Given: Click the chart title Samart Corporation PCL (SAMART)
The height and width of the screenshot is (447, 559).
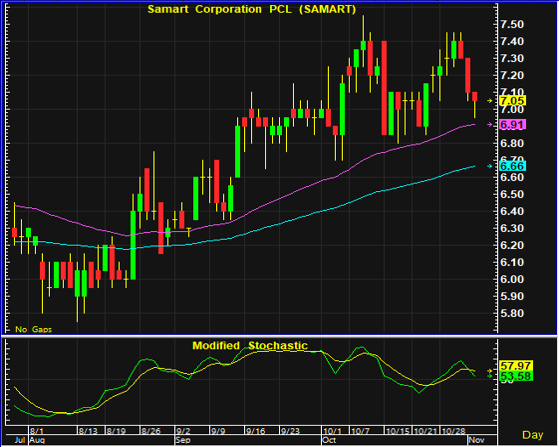Looking at the screenshot, I should [252, 9].
